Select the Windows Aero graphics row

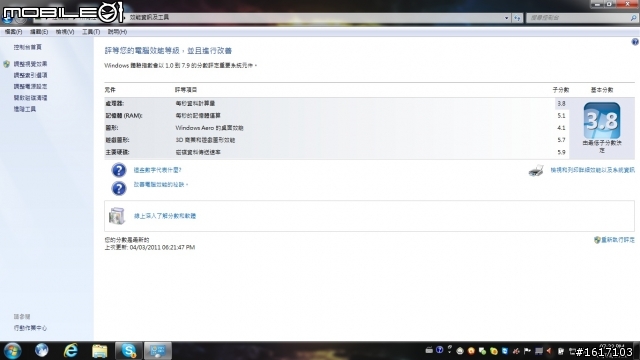pyautogui.click(x=337, y=128)
